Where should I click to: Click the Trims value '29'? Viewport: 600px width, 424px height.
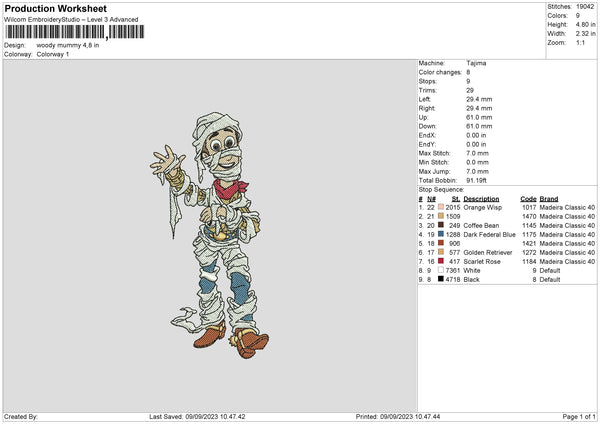click(x=470, y=90)
